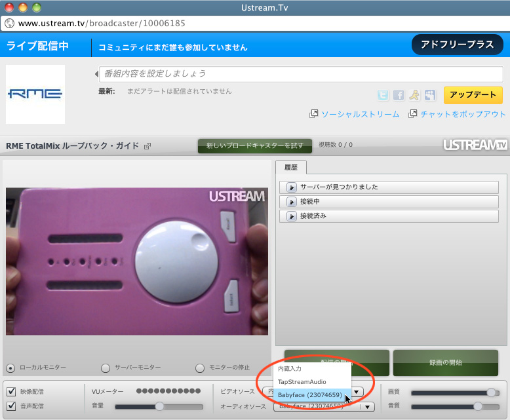Viewport: 510px width, 420px height.
Task: Choose TapStreamAudio in the source list
Action: click(302, 381)
